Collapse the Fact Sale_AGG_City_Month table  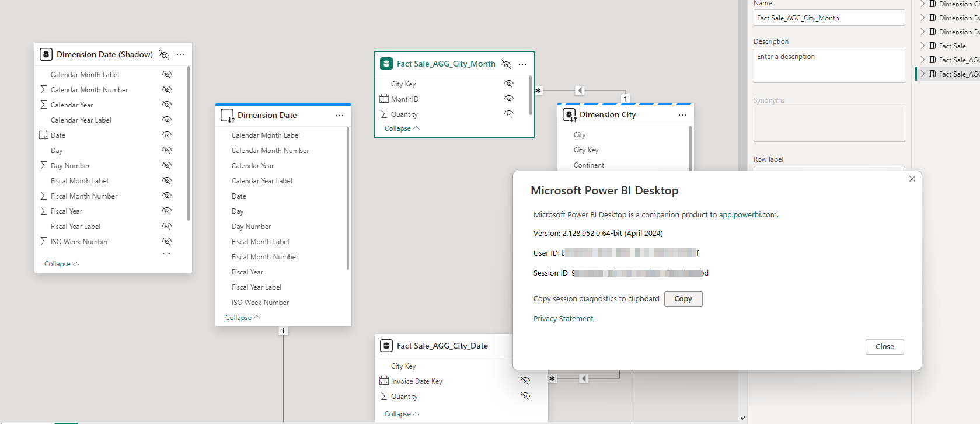click(402, 128)
